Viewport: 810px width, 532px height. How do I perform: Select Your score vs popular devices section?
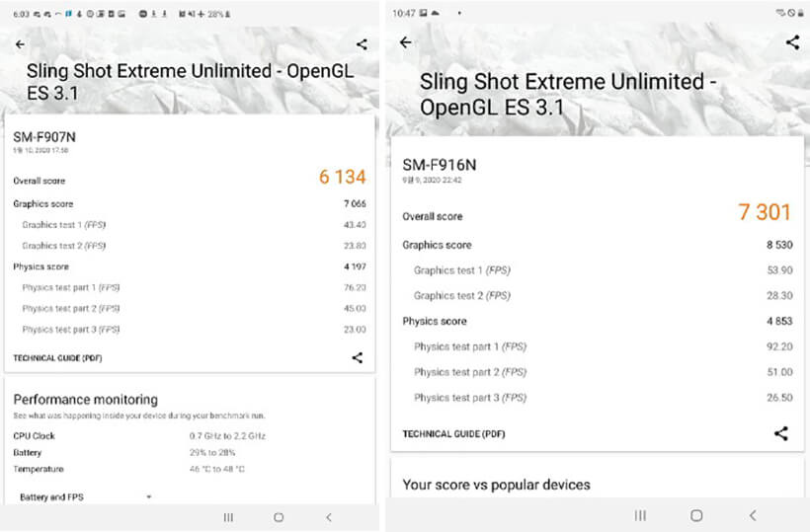pos(496,485)
